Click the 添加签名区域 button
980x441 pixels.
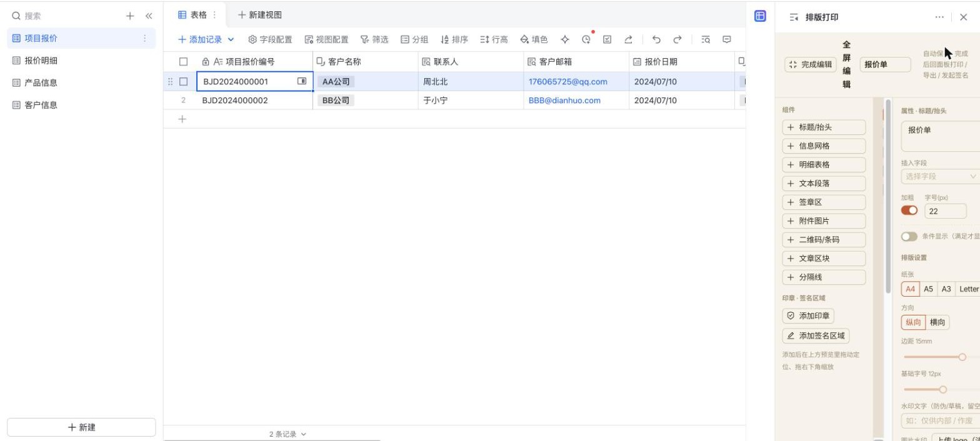click(x=816, y=336)
